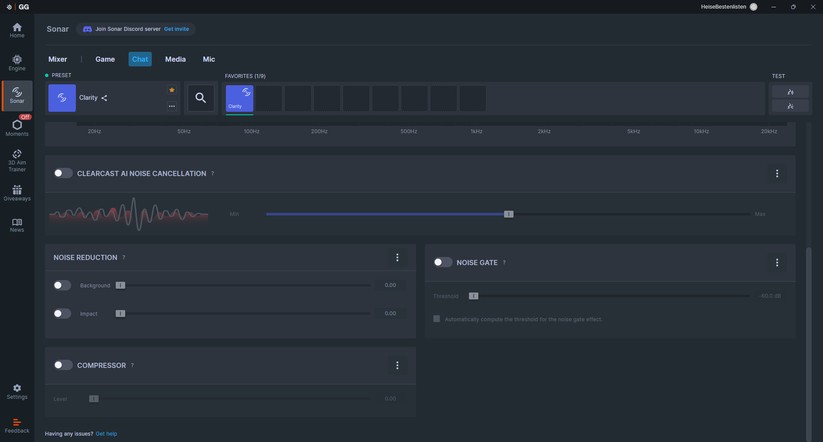
Task: Open ClearCast AI Noise Cancellation options menu
Action: [x=777, y=173]
